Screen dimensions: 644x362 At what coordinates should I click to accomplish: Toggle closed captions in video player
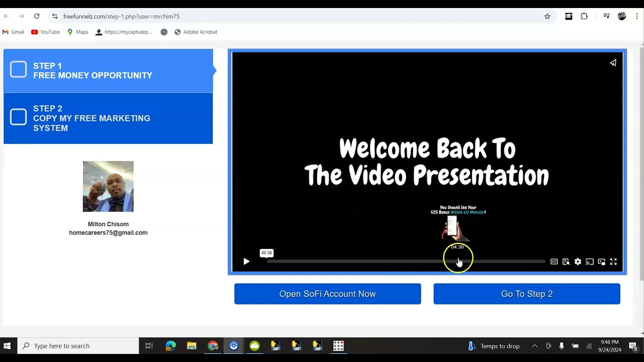(554, 261)
